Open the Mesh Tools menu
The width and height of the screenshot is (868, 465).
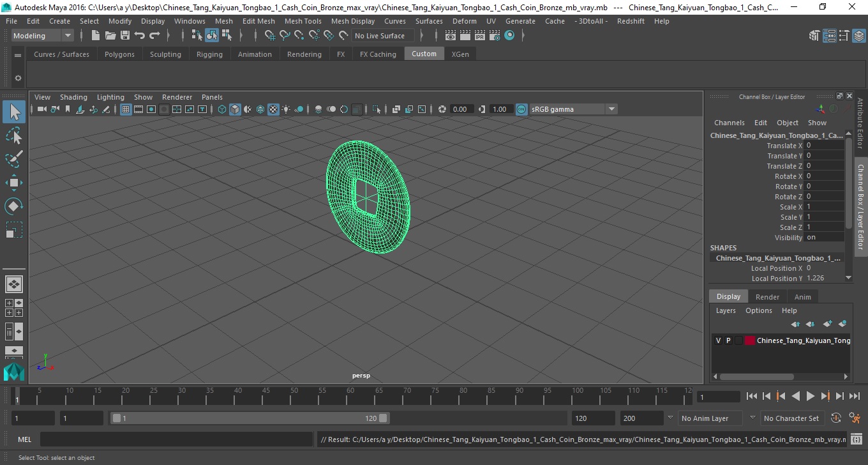(x=303, y=21)
